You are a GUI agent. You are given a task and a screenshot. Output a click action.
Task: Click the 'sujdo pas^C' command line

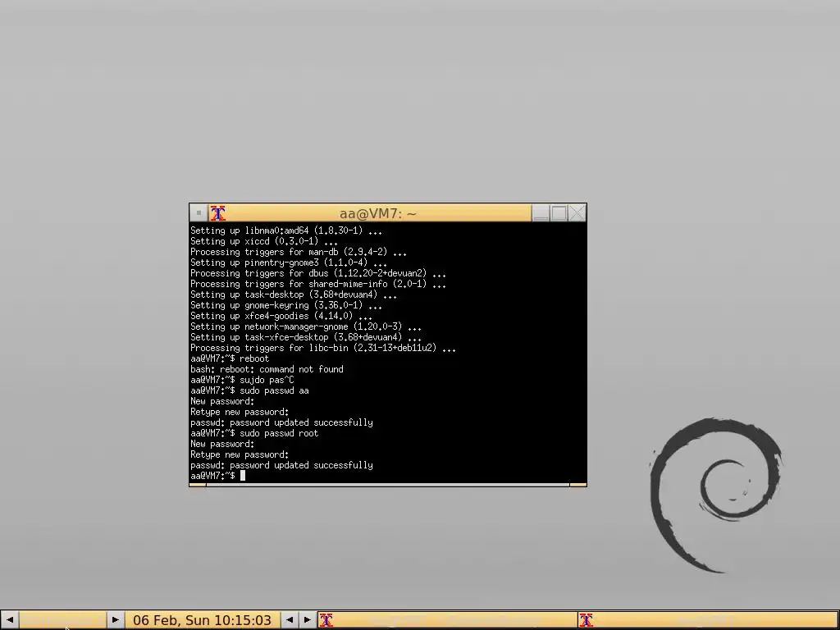[x=242, y=381]
